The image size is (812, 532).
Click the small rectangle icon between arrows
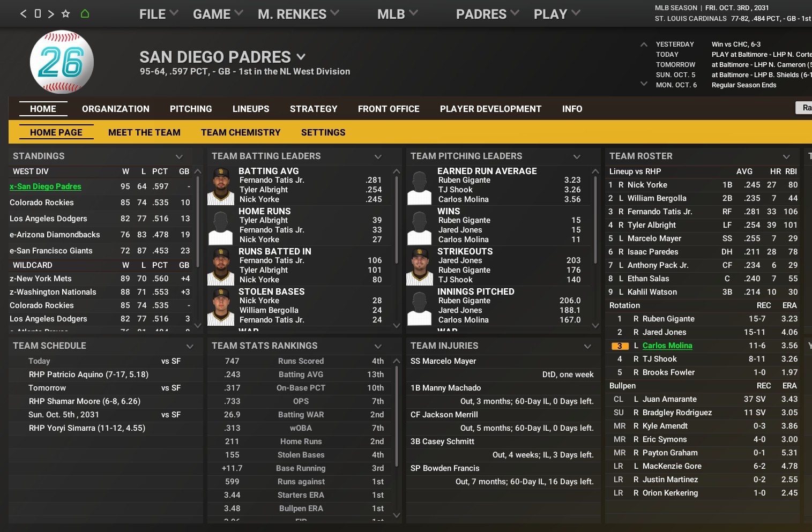38,14
